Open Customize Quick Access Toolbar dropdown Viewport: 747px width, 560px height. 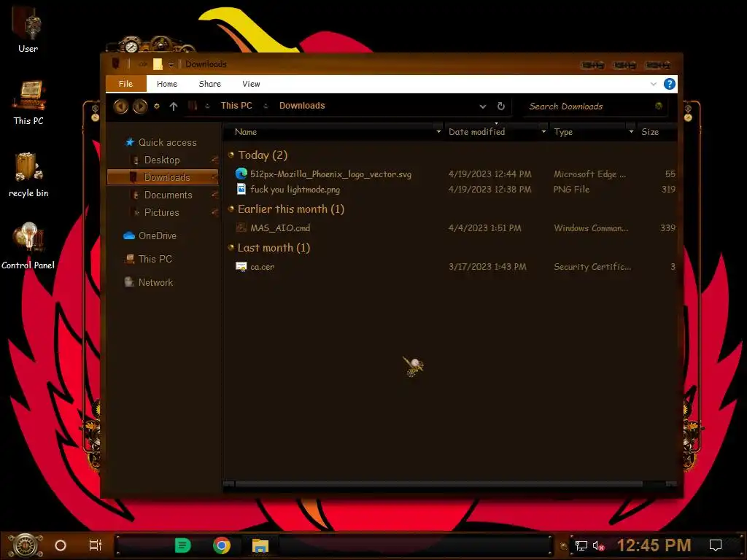[171, 64]
